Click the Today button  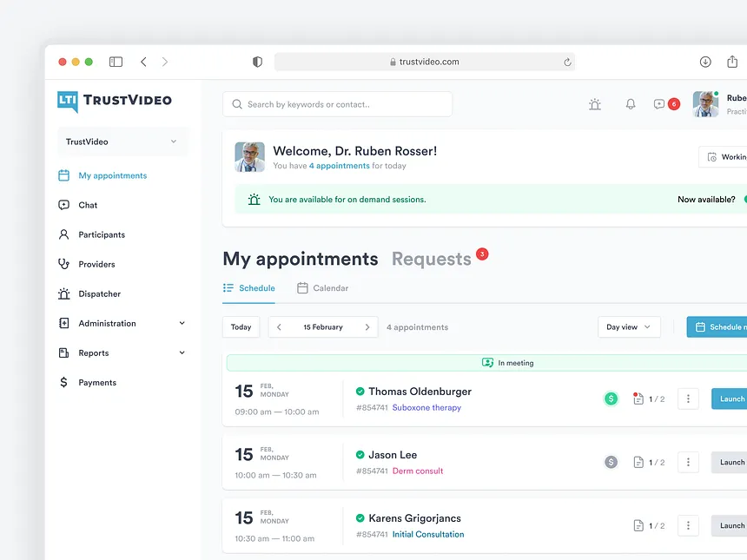[241, 327]
